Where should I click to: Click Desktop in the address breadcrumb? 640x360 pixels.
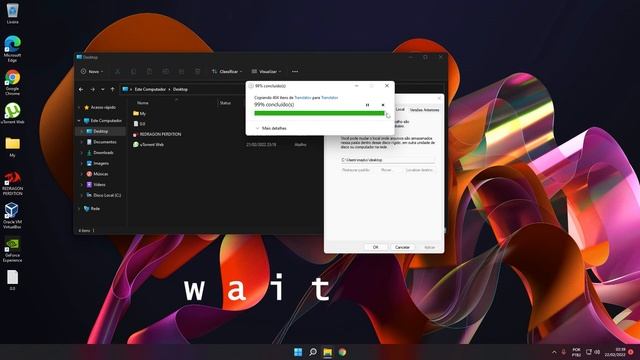tap(180, 89)
